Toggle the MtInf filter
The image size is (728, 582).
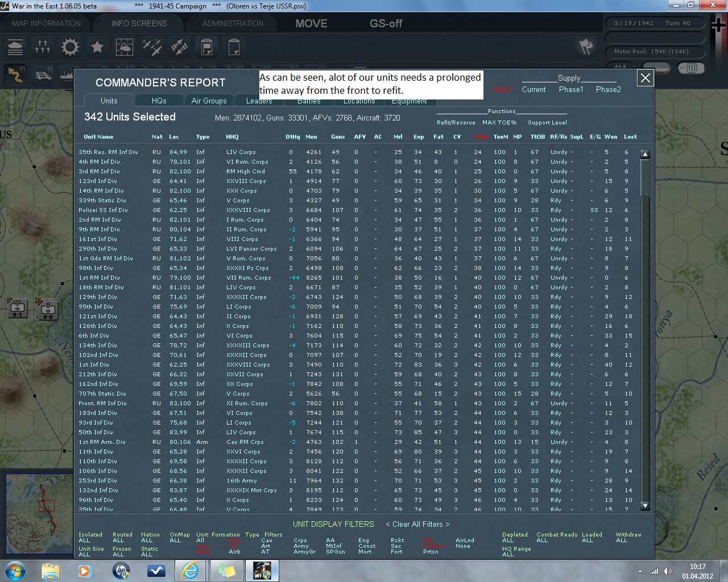click(334, 546)
